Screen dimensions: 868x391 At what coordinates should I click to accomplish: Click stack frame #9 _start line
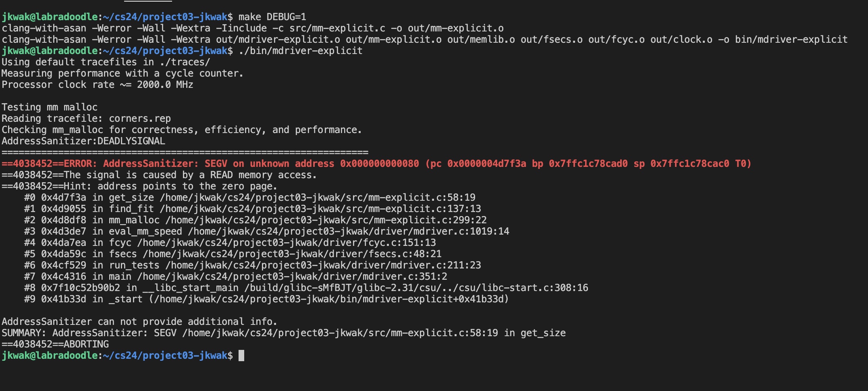266,299
